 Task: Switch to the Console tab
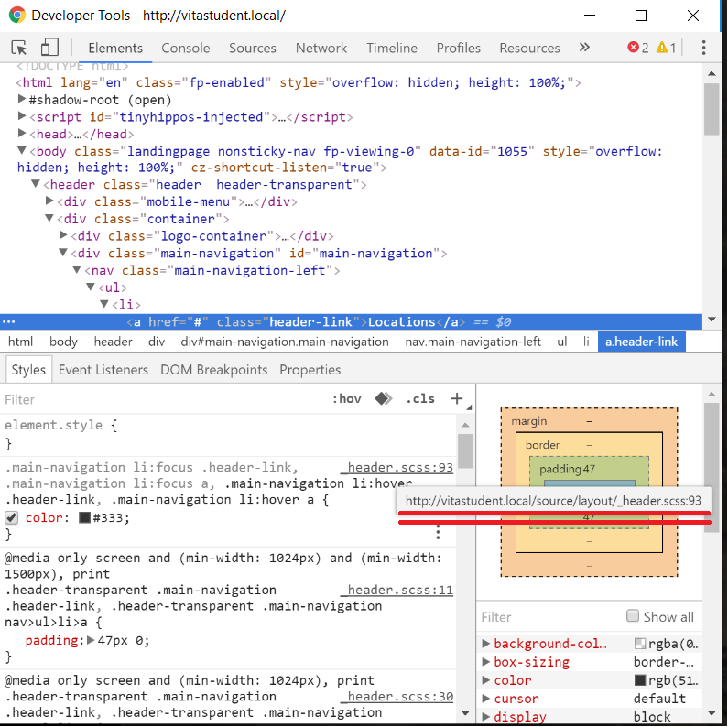click(186, 48)
